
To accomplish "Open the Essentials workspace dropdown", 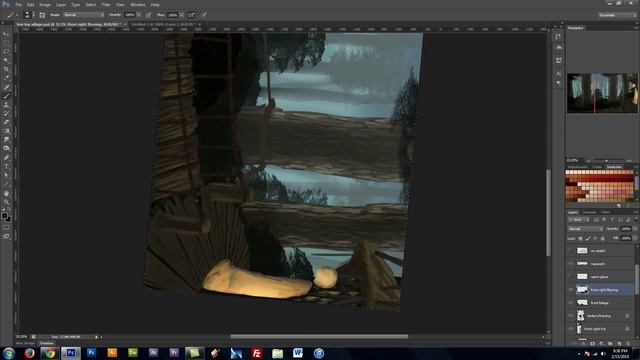I will pyautogui.click(x=617, y=15).
